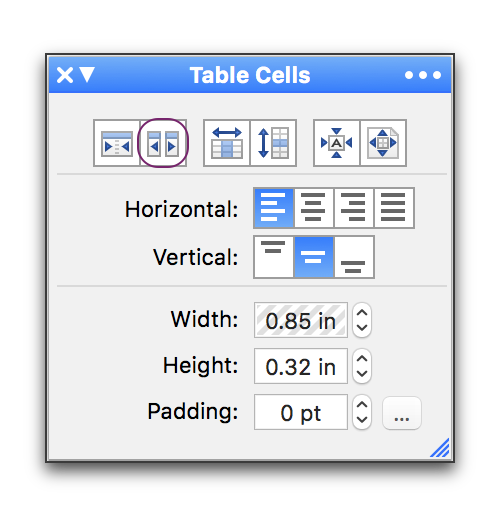
Task: Select center horizontal alignment
Action: click(314, 208)
